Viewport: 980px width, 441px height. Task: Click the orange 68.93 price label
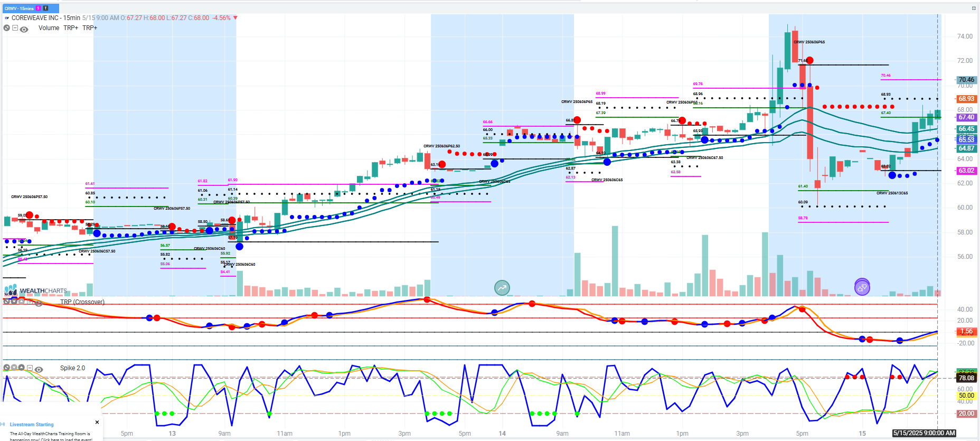click(x=966, y=99)
